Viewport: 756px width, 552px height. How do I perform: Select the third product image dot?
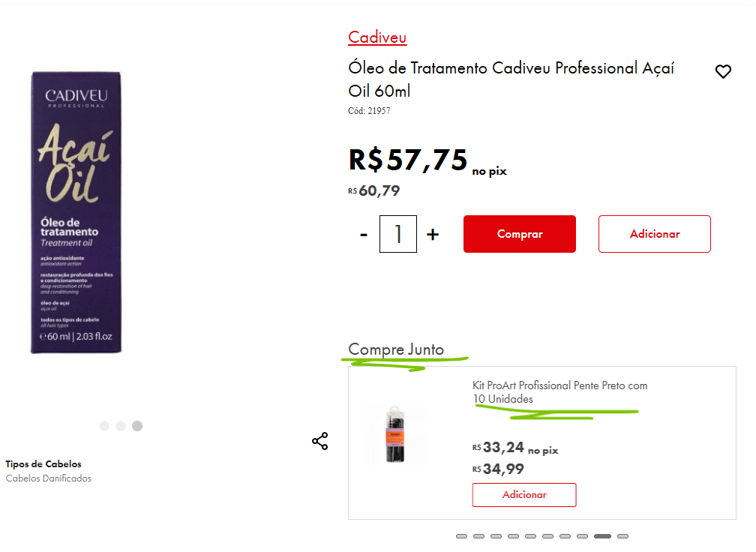pos(137,426)
